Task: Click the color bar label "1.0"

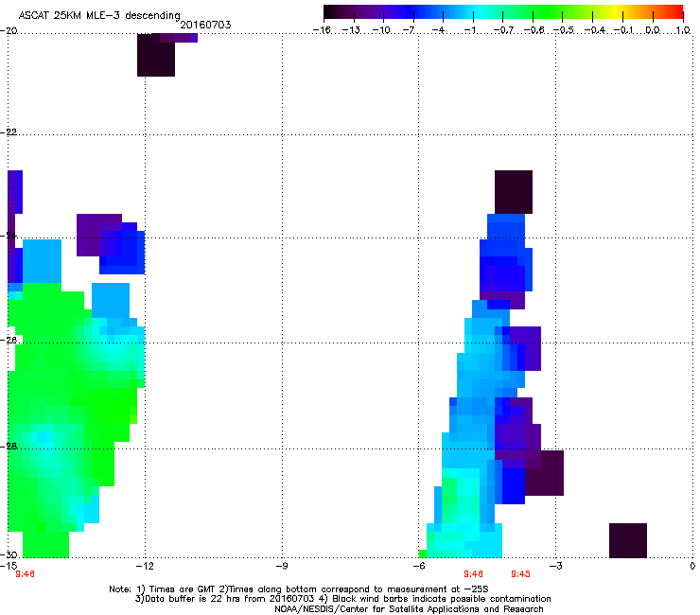Action: 683,30
